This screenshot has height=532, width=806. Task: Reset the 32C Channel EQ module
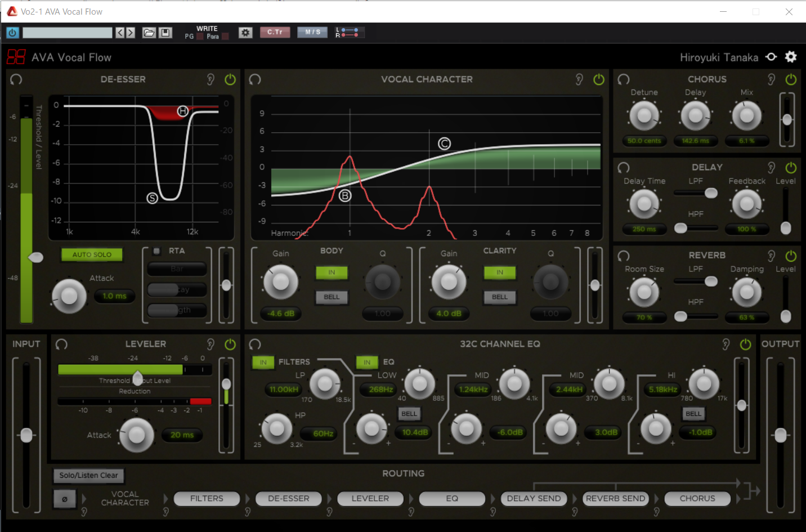tap(255, 344)
